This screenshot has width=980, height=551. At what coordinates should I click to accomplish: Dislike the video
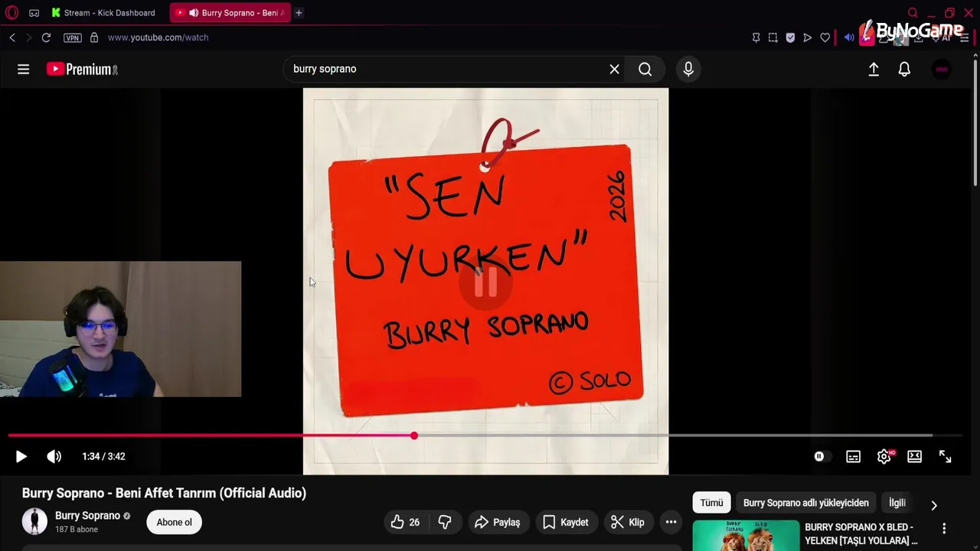[x=445, y=523]
